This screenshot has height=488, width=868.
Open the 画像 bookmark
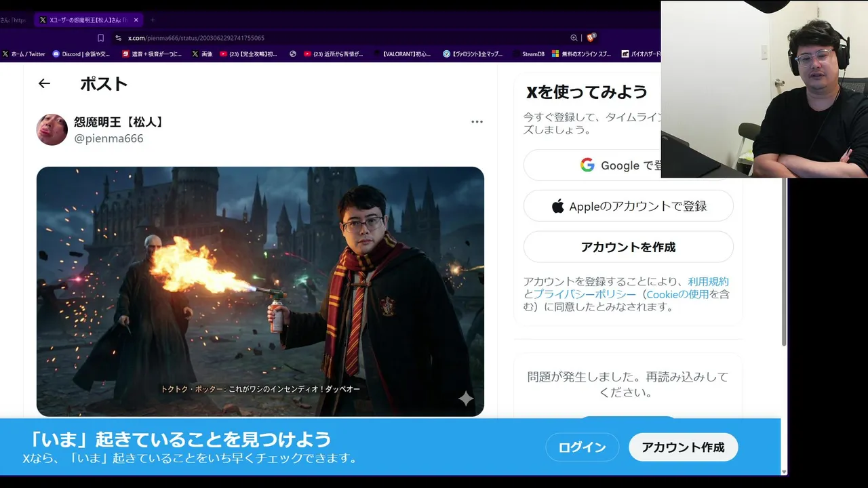[203, 54]
